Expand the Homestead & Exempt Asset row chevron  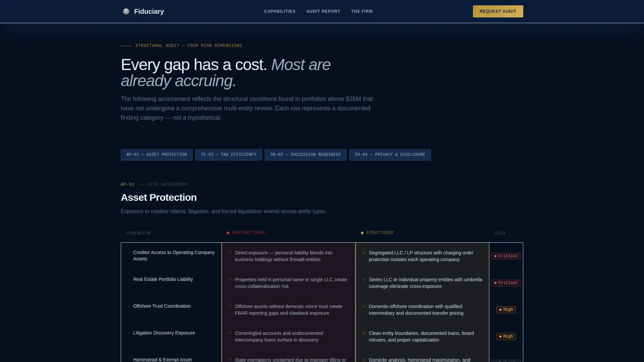[128, 360]
